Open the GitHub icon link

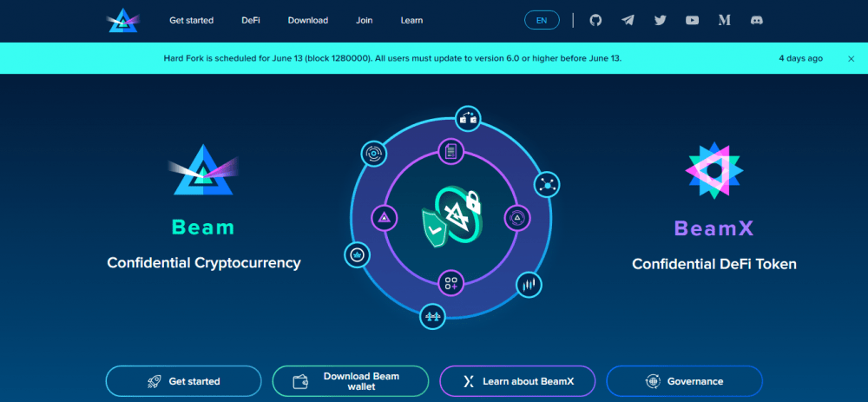point(595,21)
